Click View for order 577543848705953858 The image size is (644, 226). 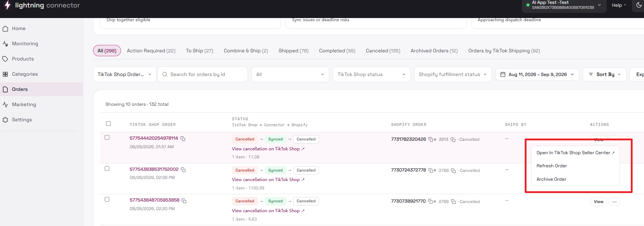[x=598, y=202]
